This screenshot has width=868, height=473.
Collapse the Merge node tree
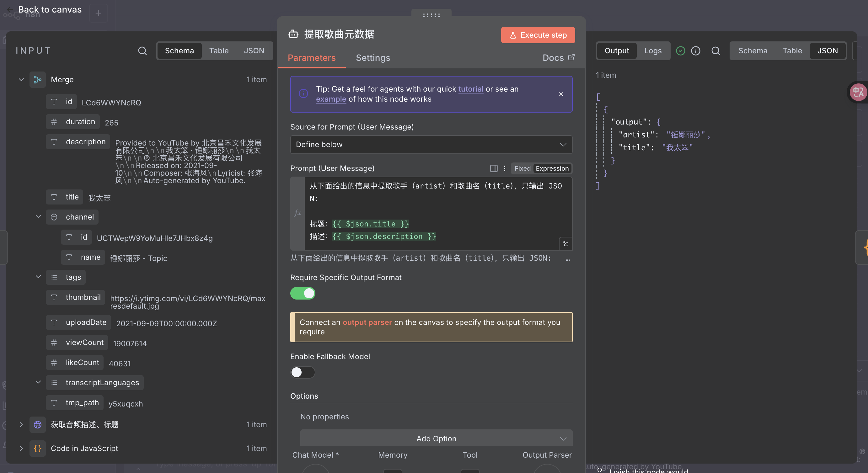21,80
